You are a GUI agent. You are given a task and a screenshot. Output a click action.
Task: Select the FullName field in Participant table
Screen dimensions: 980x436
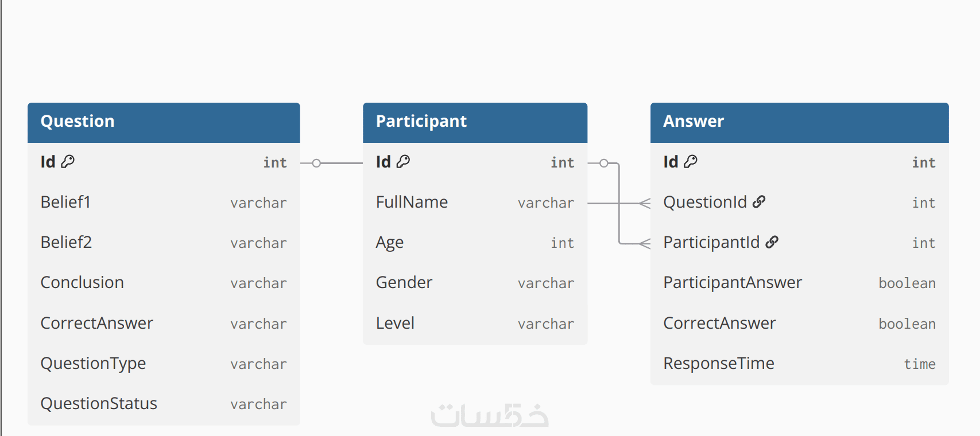tap(412, 203)
